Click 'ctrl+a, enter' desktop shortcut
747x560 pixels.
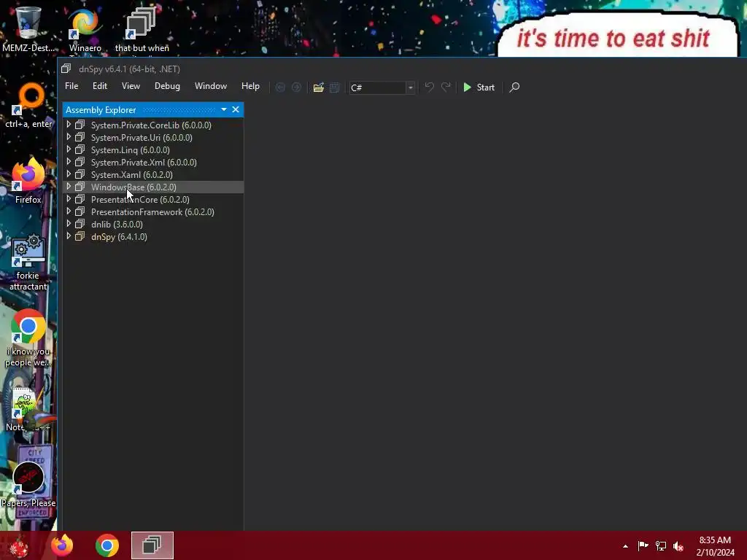(28, 106)
